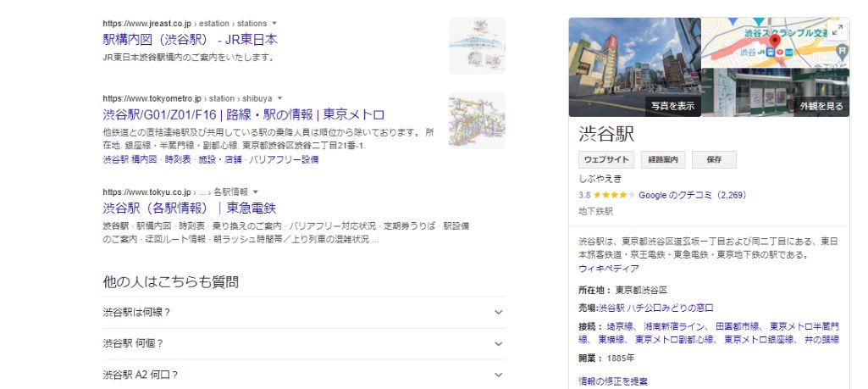Click the red location pin on map

[775, 42]
